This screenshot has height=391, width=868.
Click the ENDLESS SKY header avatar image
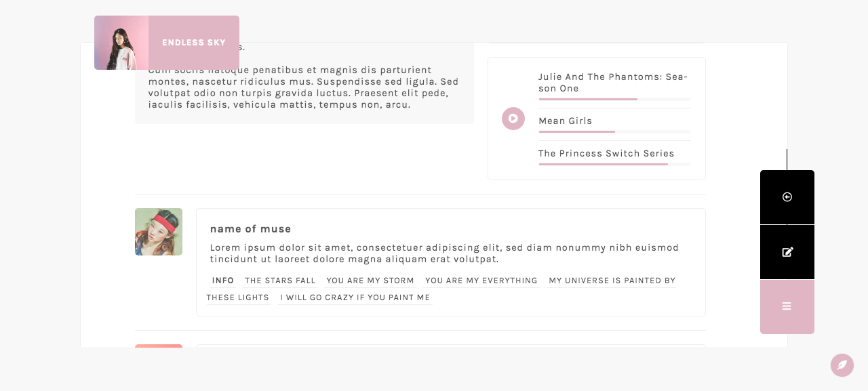coord(121,43)
